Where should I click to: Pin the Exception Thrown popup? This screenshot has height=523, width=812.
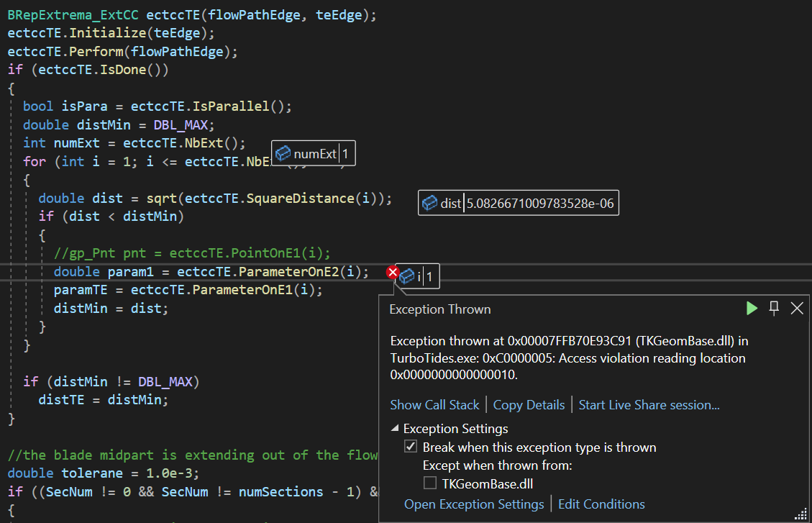(775, 309)
